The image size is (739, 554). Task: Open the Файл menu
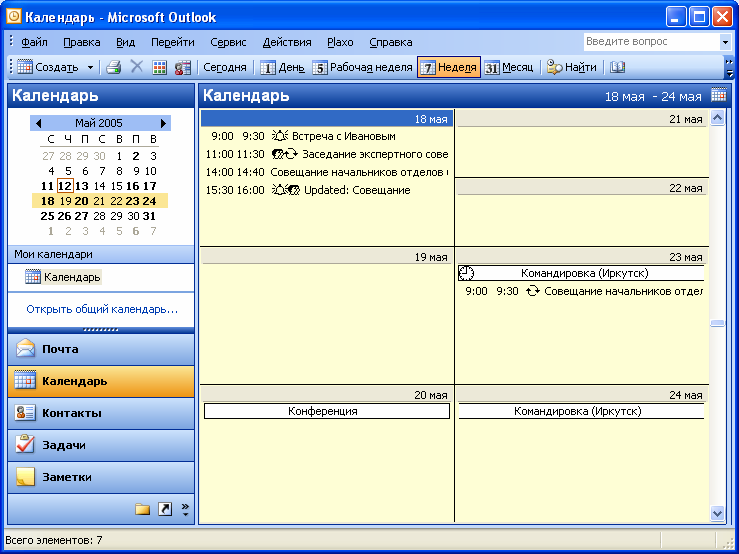pyautogui.click(x=34, y=42)
